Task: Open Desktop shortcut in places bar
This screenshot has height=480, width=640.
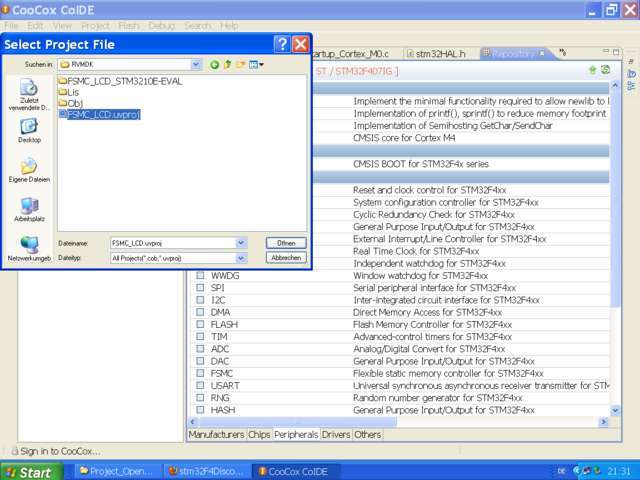Action: [x=29, y=131]
